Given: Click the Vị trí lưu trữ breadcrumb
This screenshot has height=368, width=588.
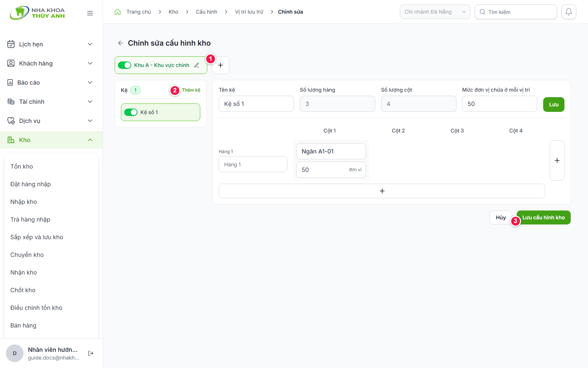Looking at the screenshot, I should [249, 12].
